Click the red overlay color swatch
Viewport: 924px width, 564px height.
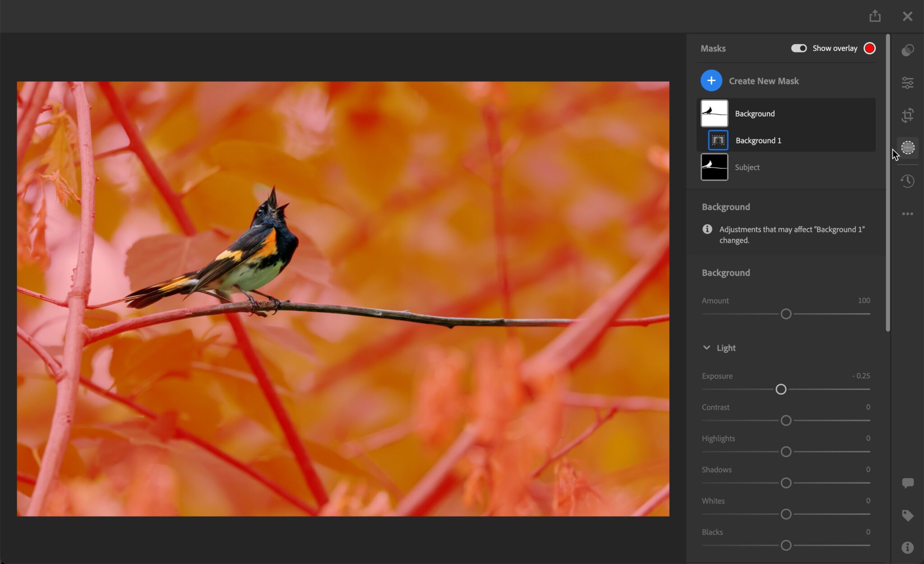[x=869, y=48]
